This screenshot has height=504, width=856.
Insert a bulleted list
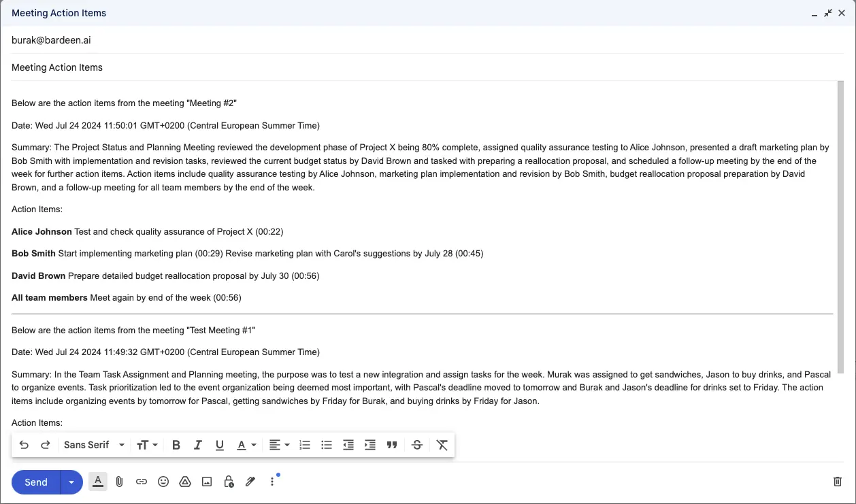327,445
